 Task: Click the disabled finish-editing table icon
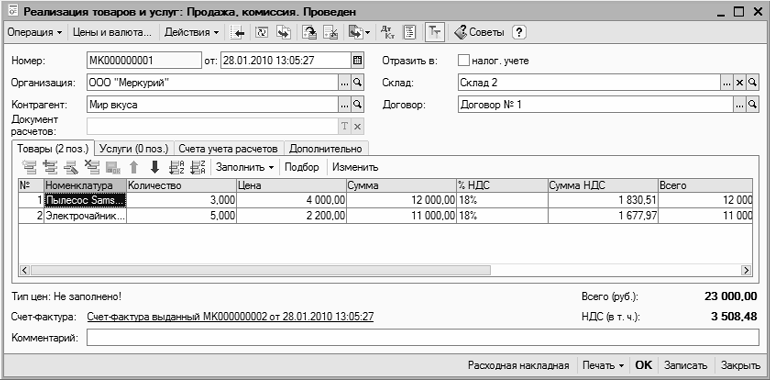(113, 167)
